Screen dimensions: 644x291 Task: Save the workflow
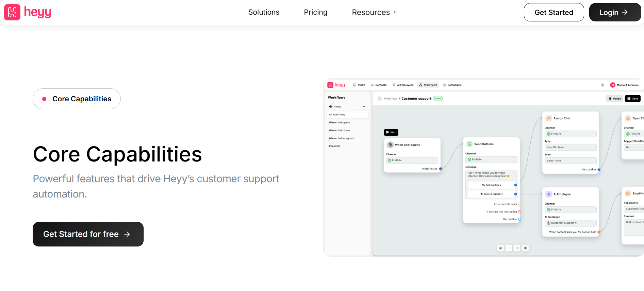click(x=633, y=99)
